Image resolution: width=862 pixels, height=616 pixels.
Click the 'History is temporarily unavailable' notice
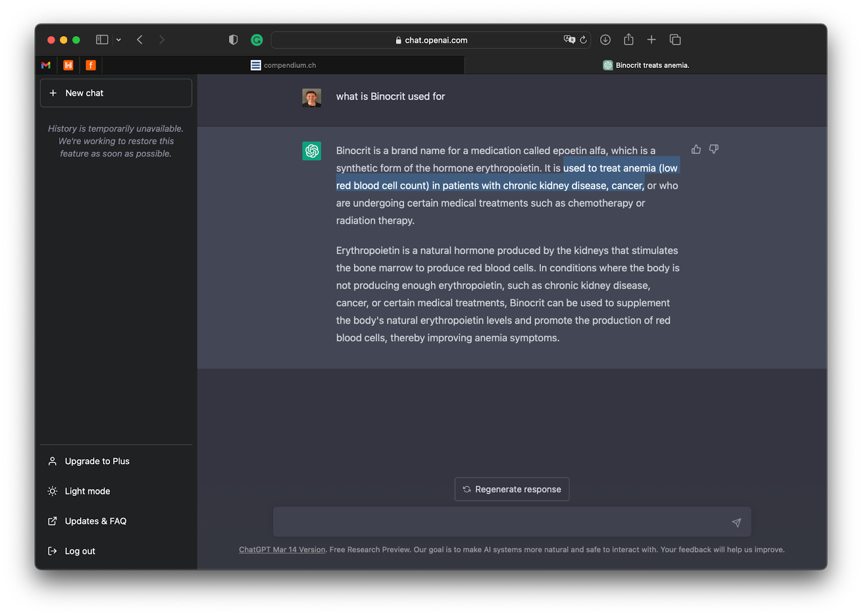click(116, 141)
